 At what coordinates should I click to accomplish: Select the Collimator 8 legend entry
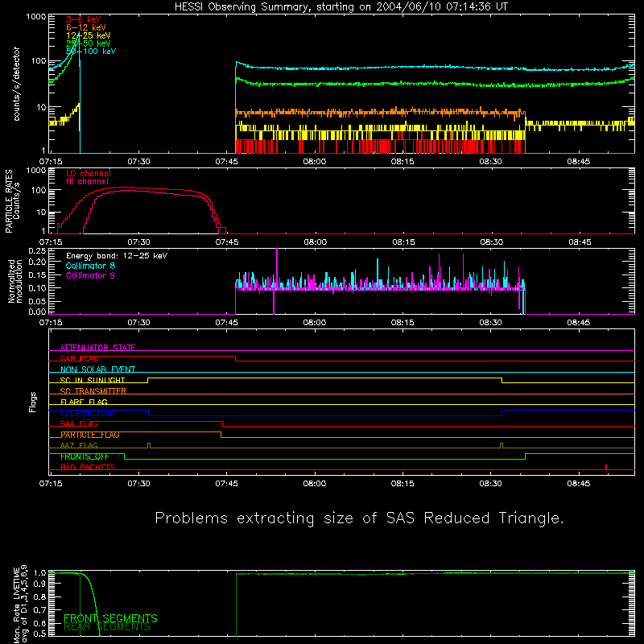click(x=90, y=266)
